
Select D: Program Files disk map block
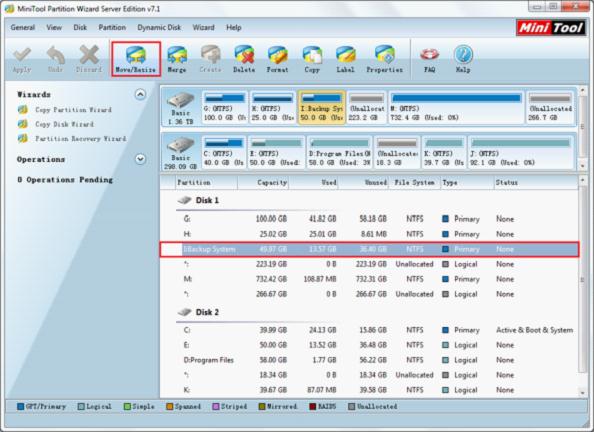[340, 153]
